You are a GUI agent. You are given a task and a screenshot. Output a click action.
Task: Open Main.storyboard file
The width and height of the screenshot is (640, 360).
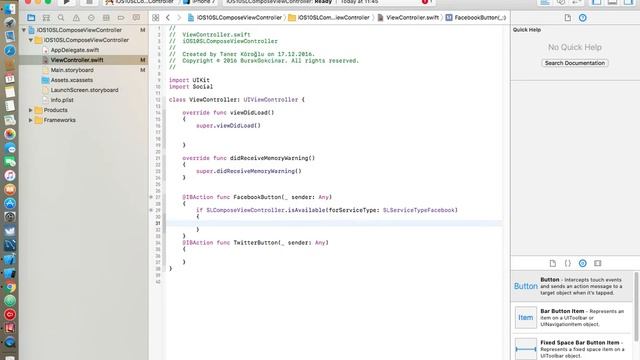(x=72, y=70)
